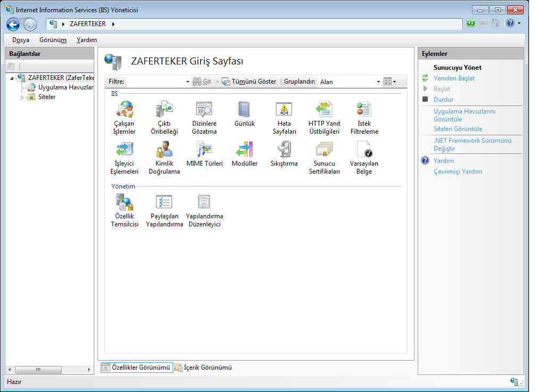The width and height of the screenshot is (537, 392).
Task: Open the Günlük logging icon
Action: 244,114
